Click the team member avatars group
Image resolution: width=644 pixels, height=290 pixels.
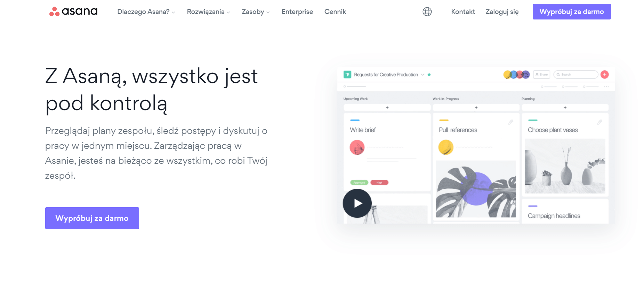point(516,74)
